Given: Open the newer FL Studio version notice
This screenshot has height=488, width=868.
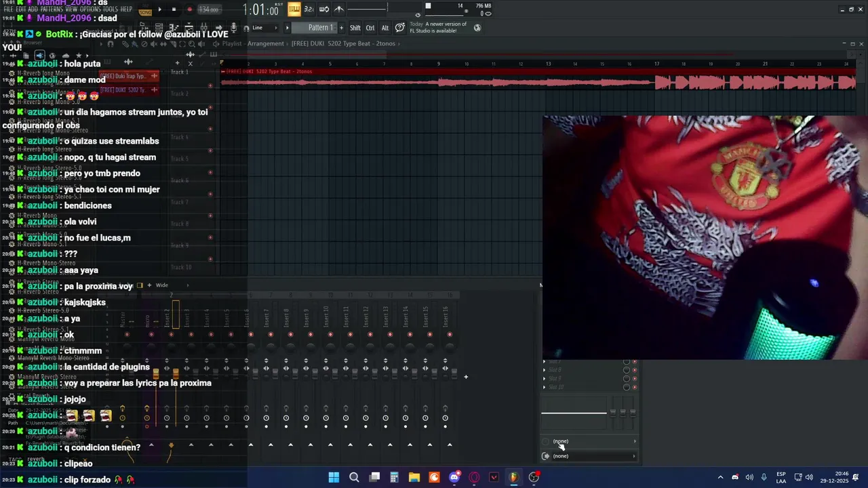Looking at the screenshot, I should click(438, 27).
